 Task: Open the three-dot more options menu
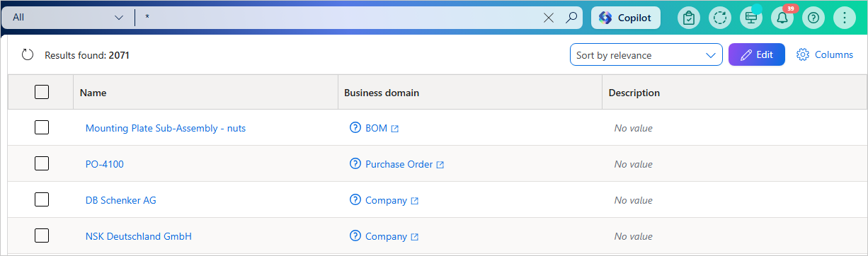[x=845, y=18]
